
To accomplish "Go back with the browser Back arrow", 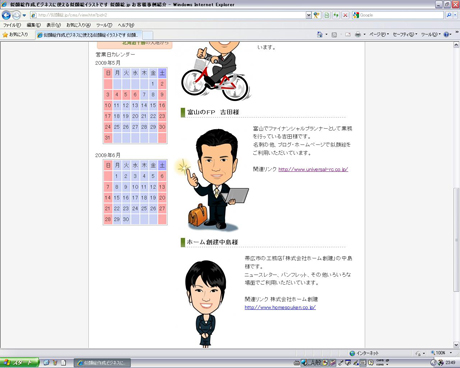I will click(6, 15).
